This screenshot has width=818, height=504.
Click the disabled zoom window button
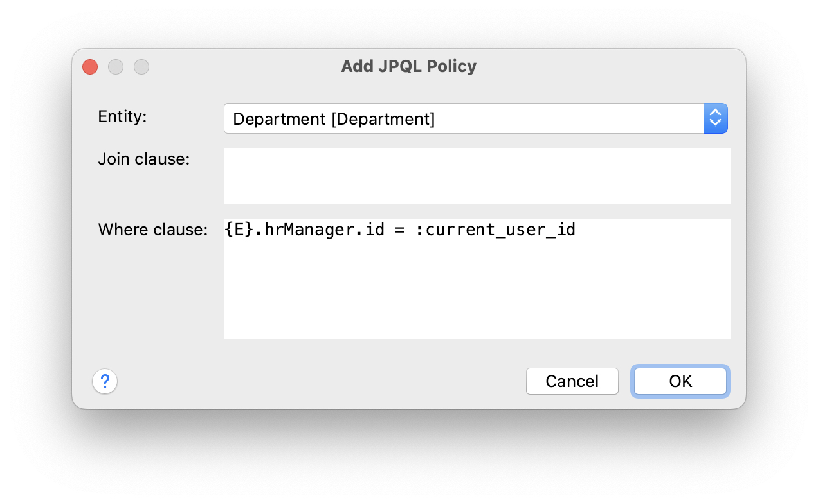pos(141,67)
